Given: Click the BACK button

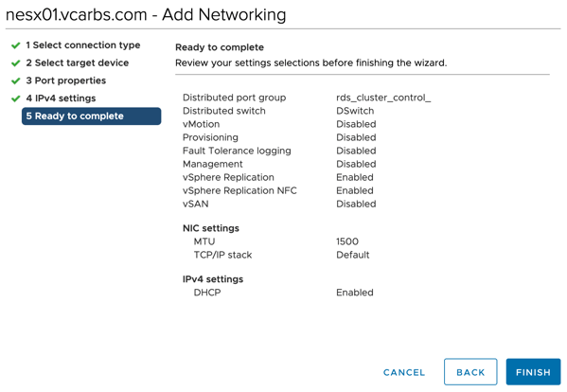Looking at the screenshot, I should click(470, 372).
